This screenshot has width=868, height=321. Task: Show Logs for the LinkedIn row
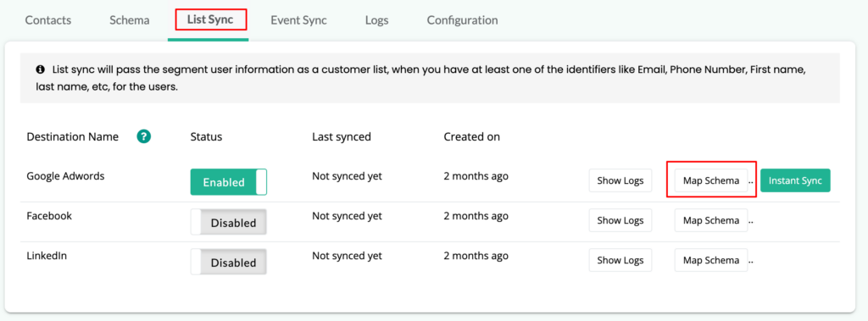coord(620,260)
